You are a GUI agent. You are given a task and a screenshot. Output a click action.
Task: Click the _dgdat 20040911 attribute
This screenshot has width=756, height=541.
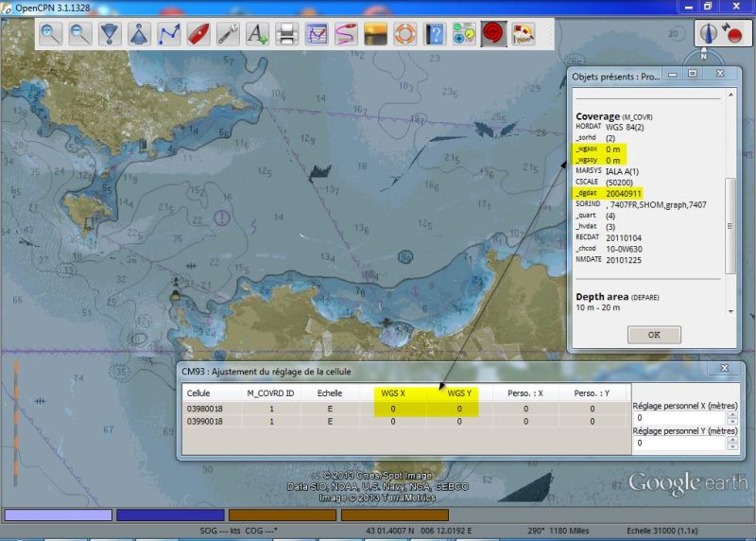609,193
